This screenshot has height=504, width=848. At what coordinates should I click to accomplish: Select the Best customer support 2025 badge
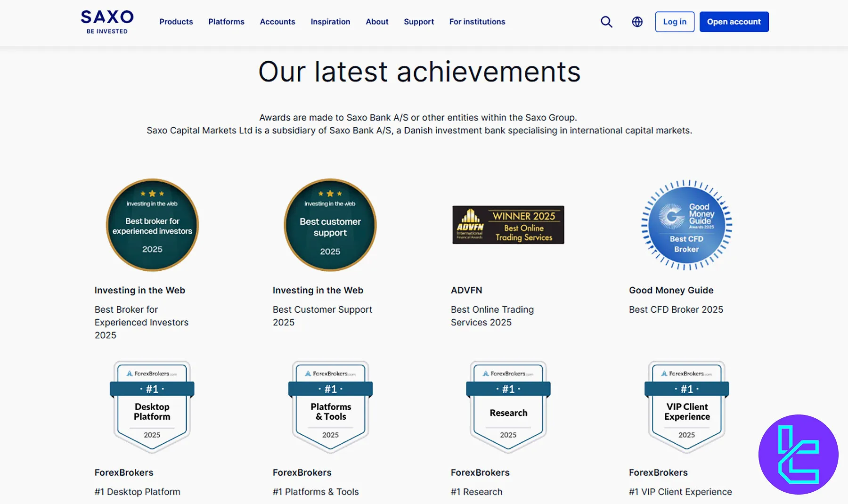pos(330,225)
